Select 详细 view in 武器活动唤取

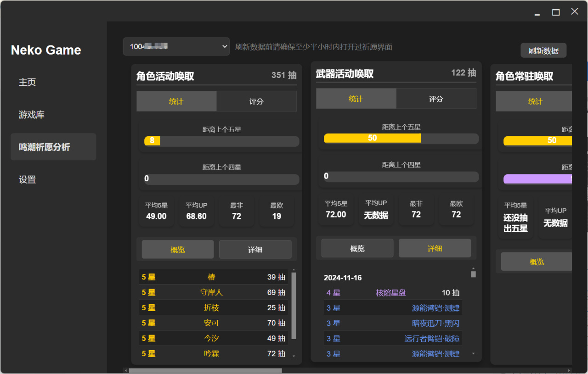435,248
